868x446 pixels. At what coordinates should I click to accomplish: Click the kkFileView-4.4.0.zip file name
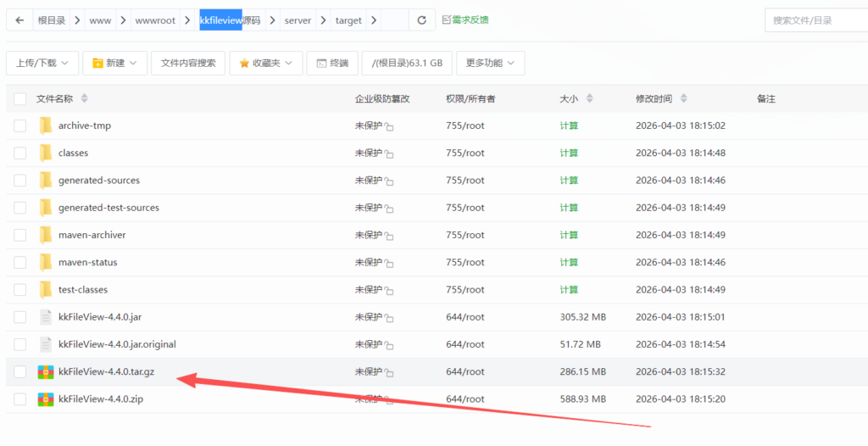(x=101, y=399)
